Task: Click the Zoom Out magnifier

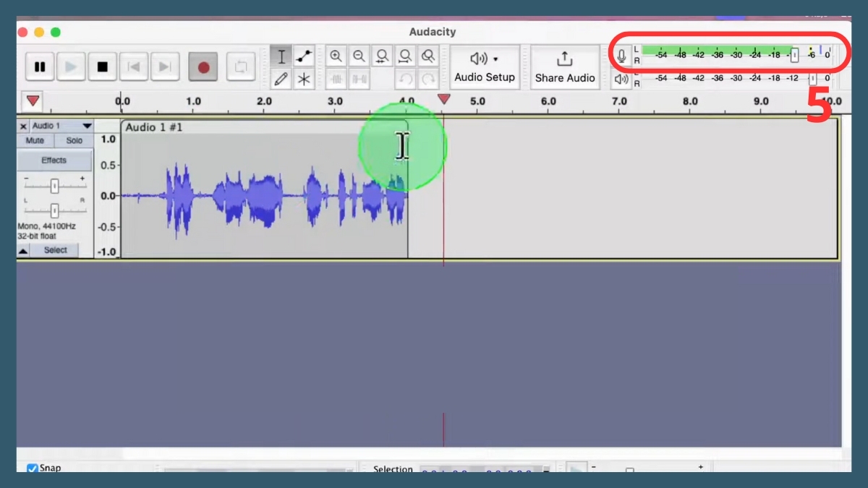Action: (x=359, y=56)
